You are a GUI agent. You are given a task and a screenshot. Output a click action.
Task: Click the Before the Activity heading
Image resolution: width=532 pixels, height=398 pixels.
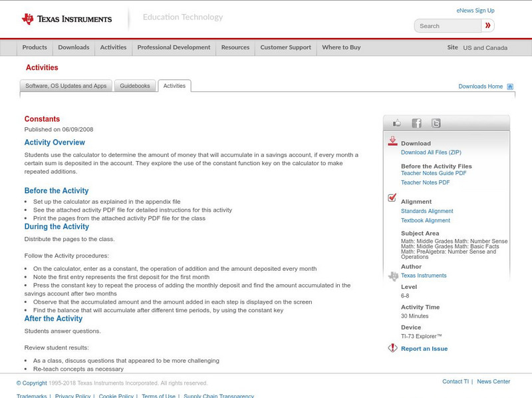[x=57, y=190]
